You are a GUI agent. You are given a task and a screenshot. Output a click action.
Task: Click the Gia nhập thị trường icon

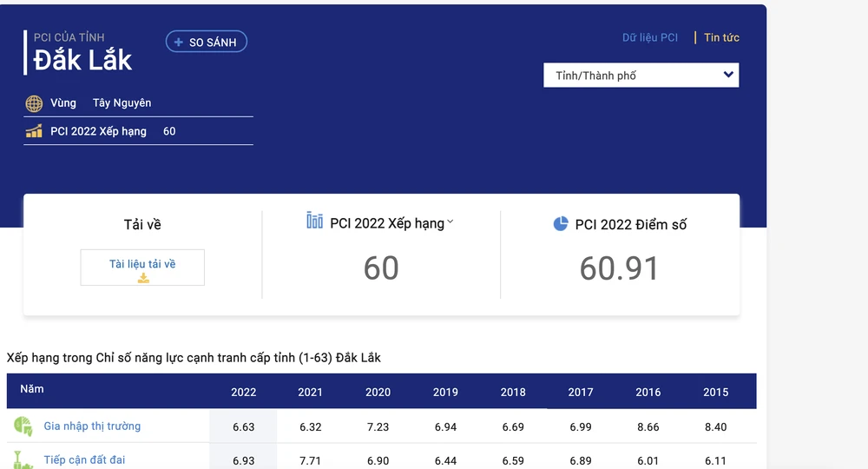click(23, 426)
